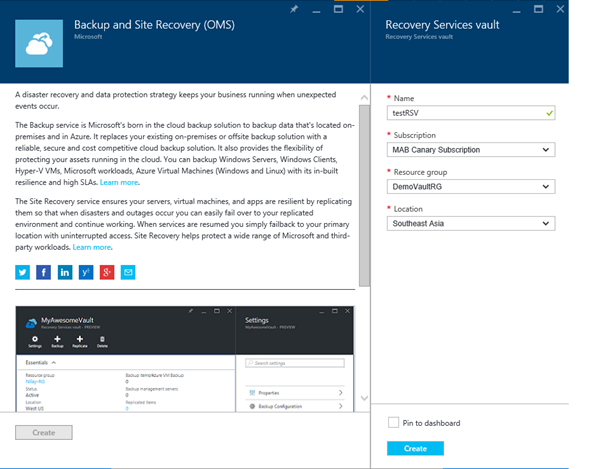Tick the Pin to dashboard checkbox

(x=393, y=422)
